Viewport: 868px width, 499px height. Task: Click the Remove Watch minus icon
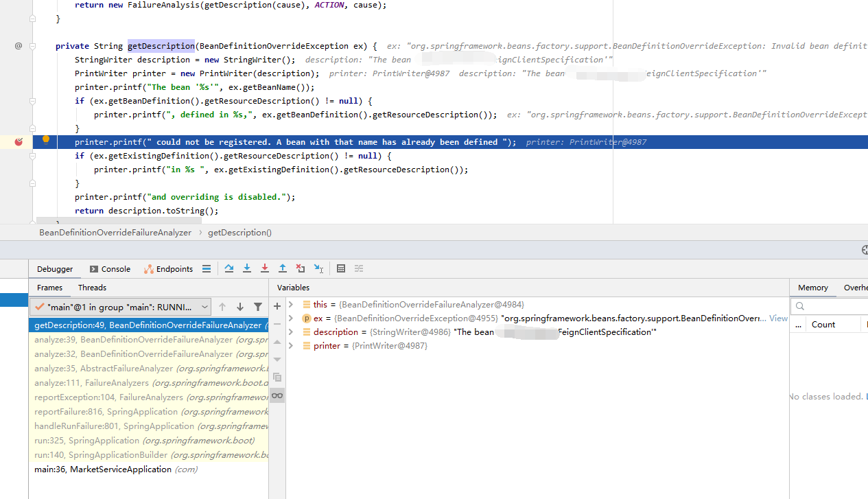pos(277,324)
